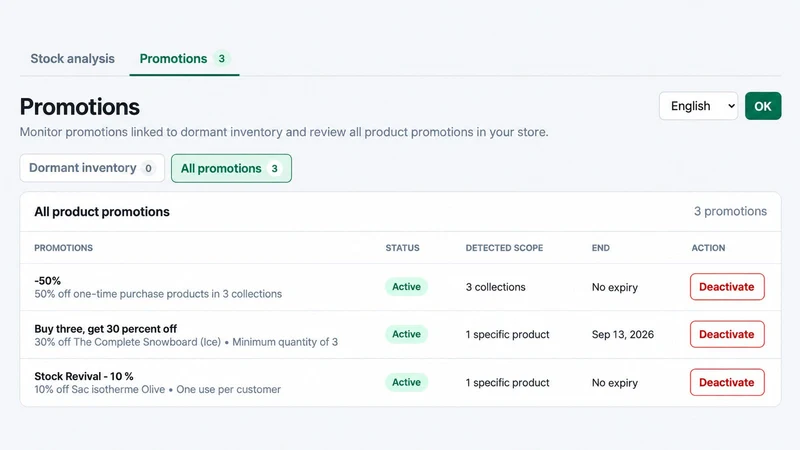
Task: Click the count badge on All promotions
Action: [x=274, y=168]
